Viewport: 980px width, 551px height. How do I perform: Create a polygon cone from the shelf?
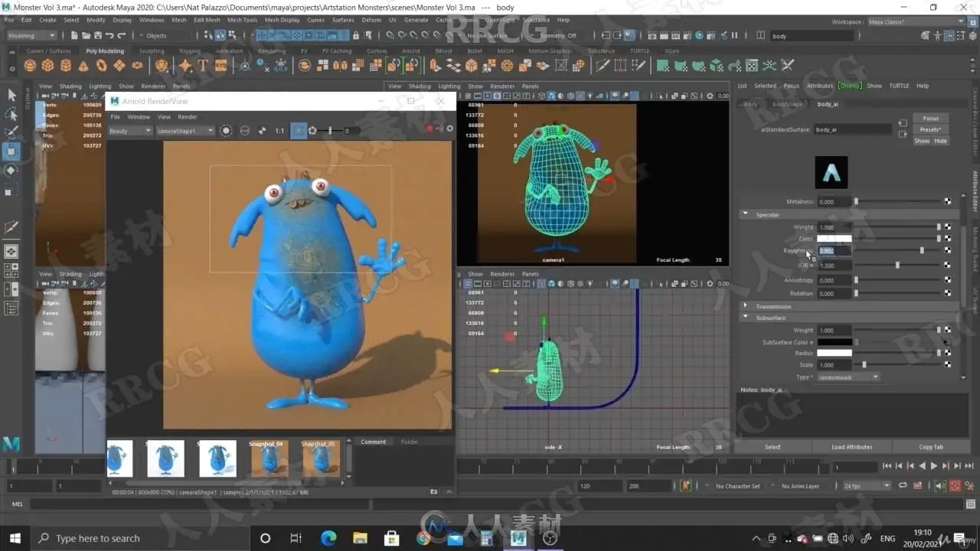click(83, 66)
